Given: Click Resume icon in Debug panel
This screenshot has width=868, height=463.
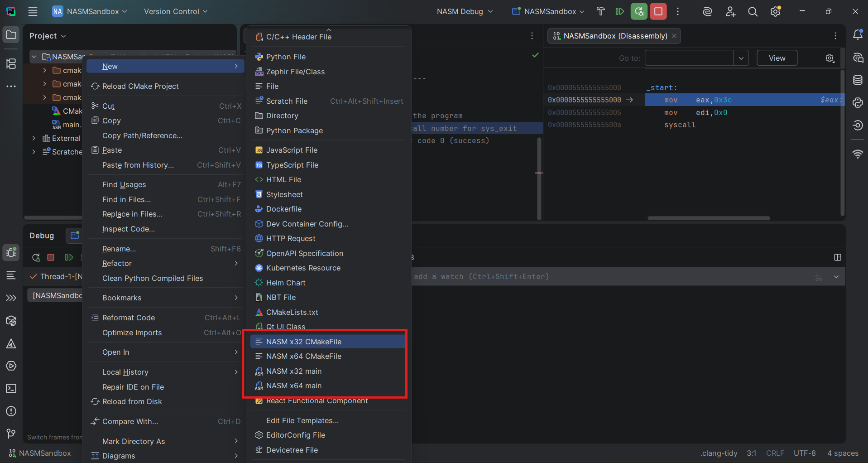Looking at the screenshot, I should pyautogui.click(x=69, y=257).
